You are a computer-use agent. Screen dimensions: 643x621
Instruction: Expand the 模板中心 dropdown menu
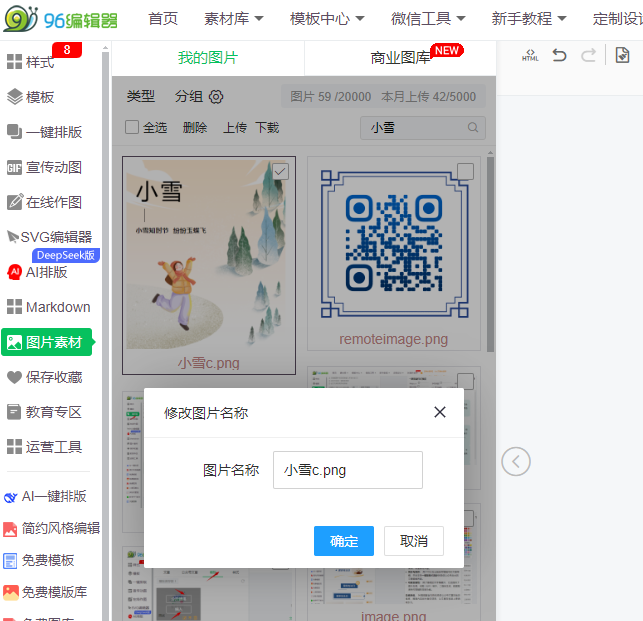[x=327, y=19]
